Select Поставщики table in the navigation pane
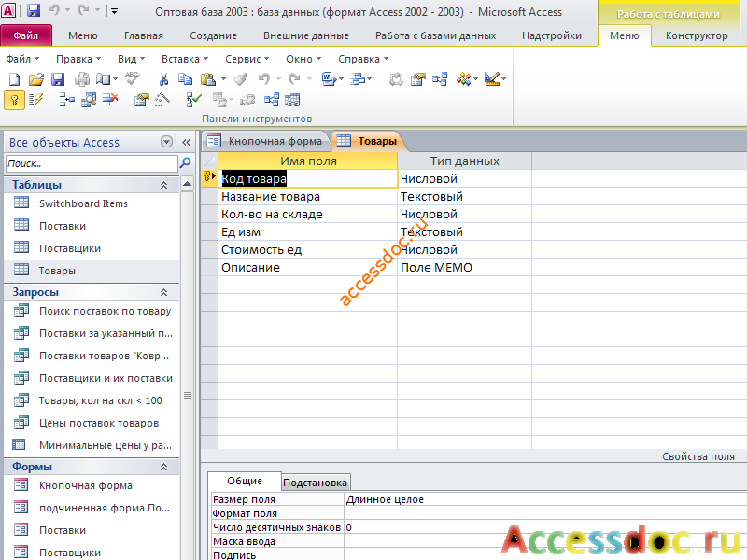The image size is (747, 560). (69, 248)
